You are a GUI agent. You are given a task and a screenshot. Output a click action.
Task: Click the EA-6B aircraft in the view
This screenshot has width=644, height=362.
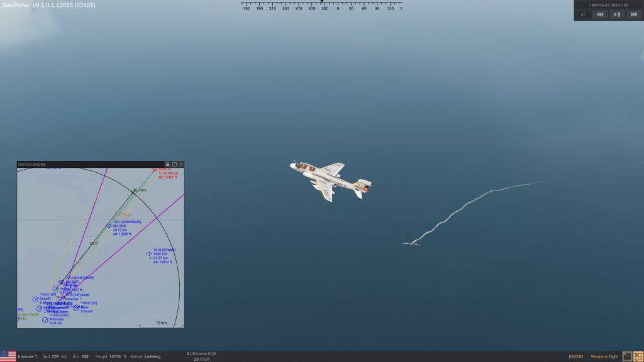click(x=329, y=178)
